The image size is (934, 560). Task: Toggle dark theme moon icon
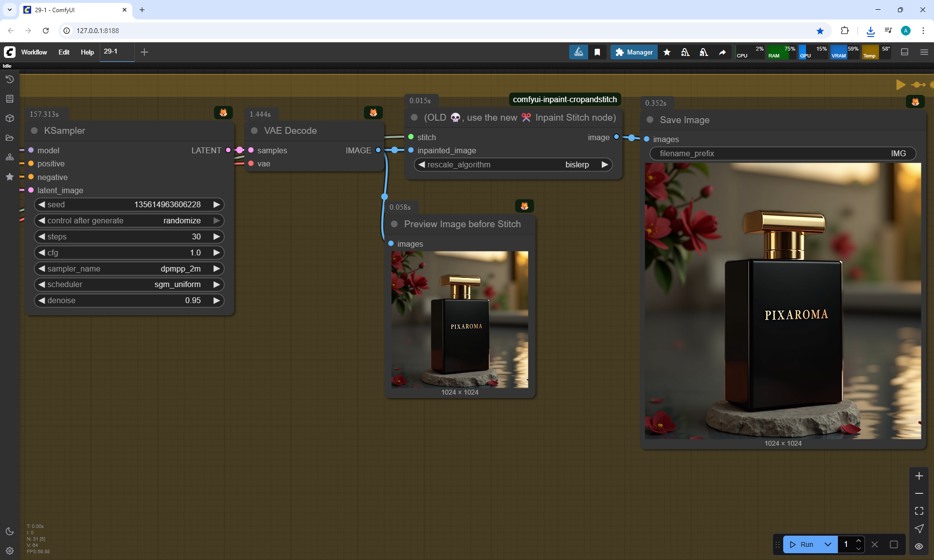[x=10, y=531]
